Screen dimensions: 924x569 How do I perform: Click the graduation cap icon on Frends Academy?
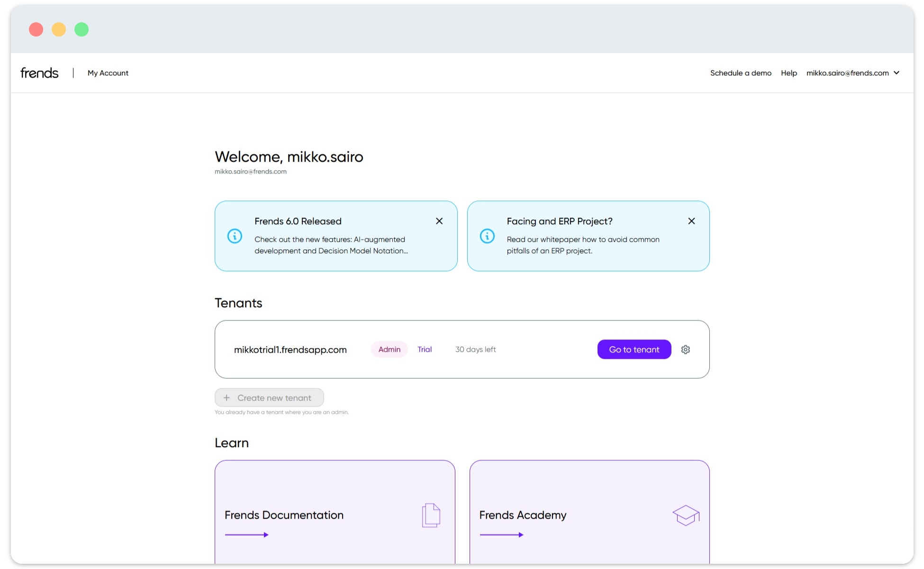pyautogui.click(x=685, y=515)
